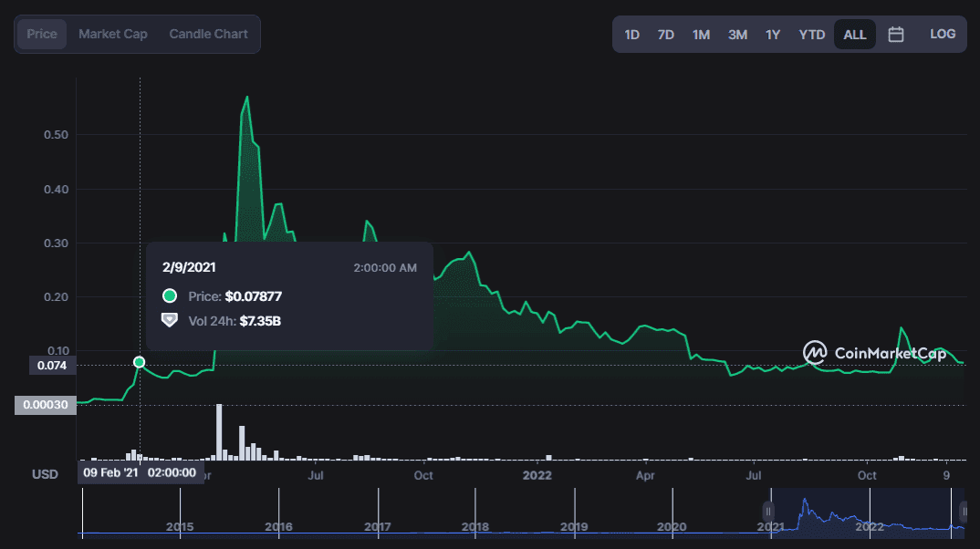Screen dimensions: 980x549
Task: Set the chart range to YTD
Action: pos(811,35)
